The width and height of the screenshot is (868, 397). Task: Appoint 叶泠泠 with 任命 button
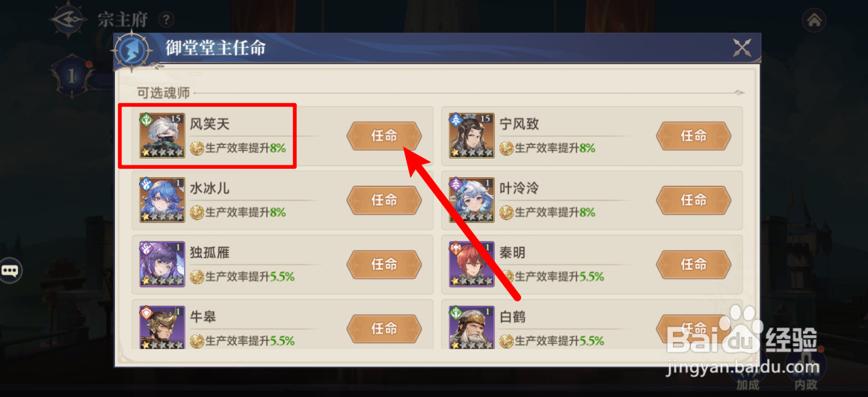coord(694,200)
